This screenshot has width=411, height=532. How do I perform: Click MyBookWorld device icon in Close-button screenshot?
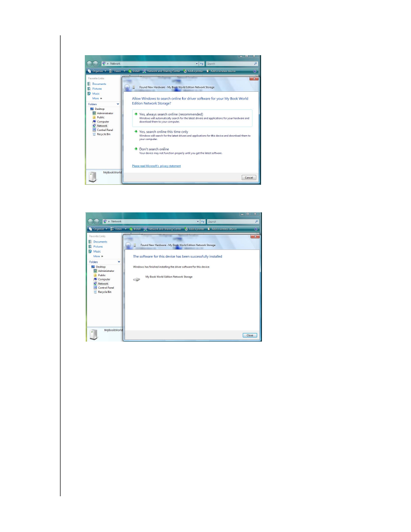tap(93, 335)
